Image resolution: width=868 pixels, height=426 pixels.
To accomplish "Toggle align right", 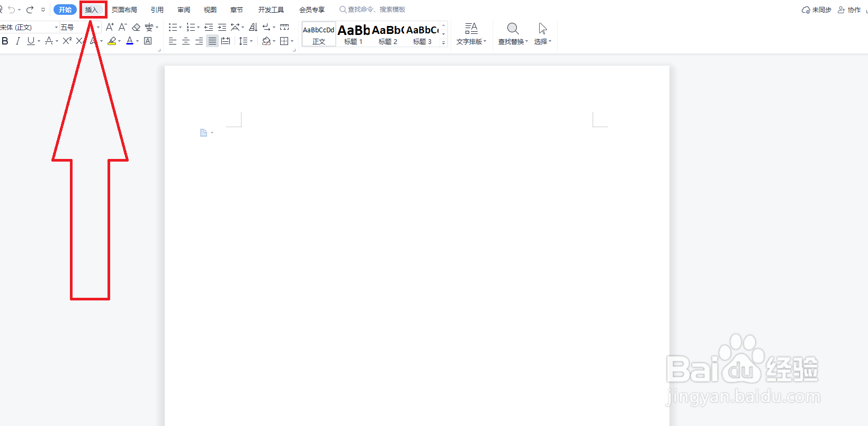I will click(199, 41).
